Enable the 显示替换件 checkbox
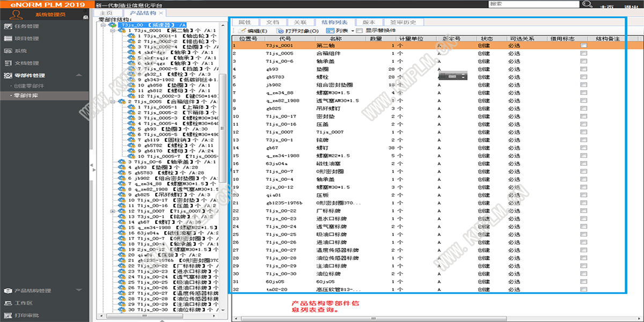 coord(360,31)
